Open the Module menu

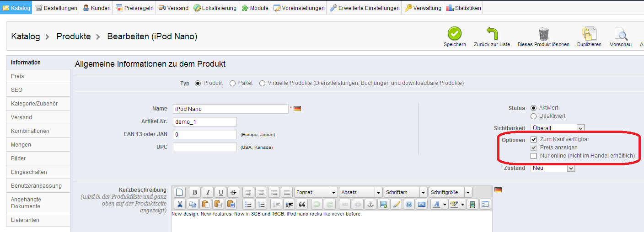point(255,8)
